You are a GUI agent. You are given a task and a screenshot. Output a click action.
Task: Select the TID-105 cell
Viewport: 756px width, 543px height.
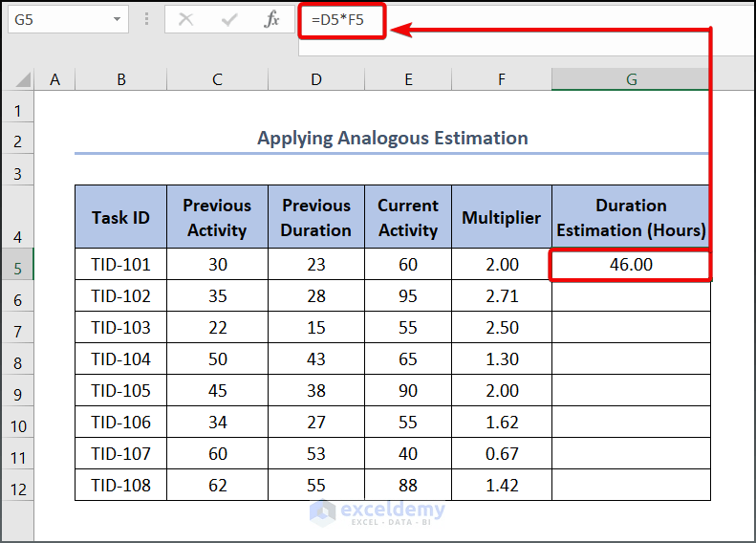[121, 391]
